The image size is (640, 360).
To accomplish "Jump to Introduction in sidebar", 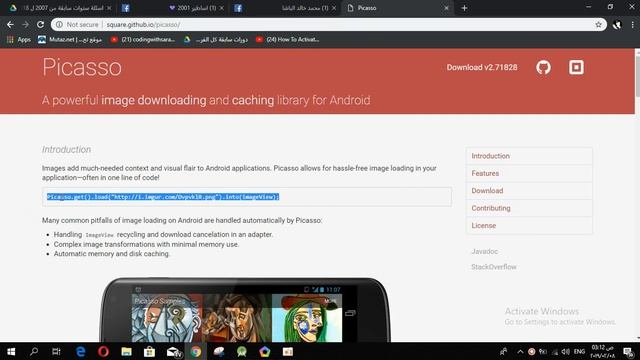I will pyautogui.click(x=529, y=156).
